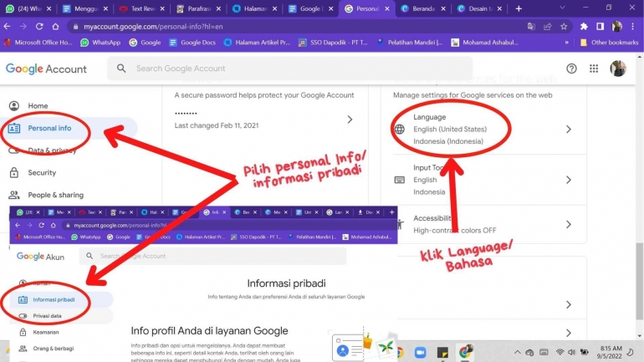Click the share page icon in address bar
This screenshot has height=362, width=644.
[x=548, y=26]
